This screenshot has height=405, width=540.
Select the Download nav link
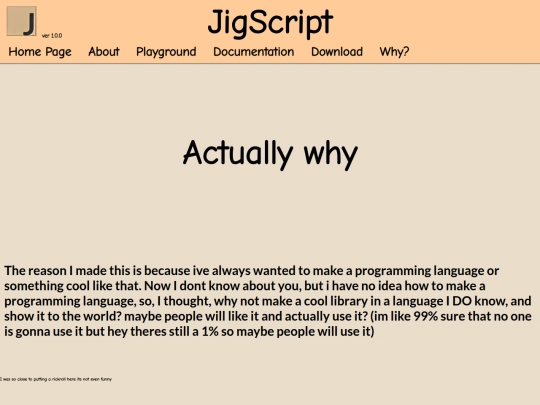coord(337,52)
